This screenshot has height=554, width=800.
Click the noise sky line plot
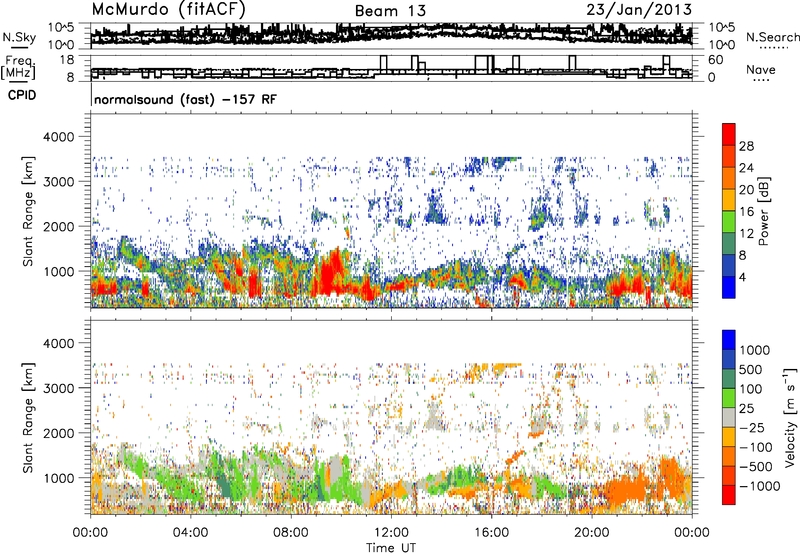[391, 36]
